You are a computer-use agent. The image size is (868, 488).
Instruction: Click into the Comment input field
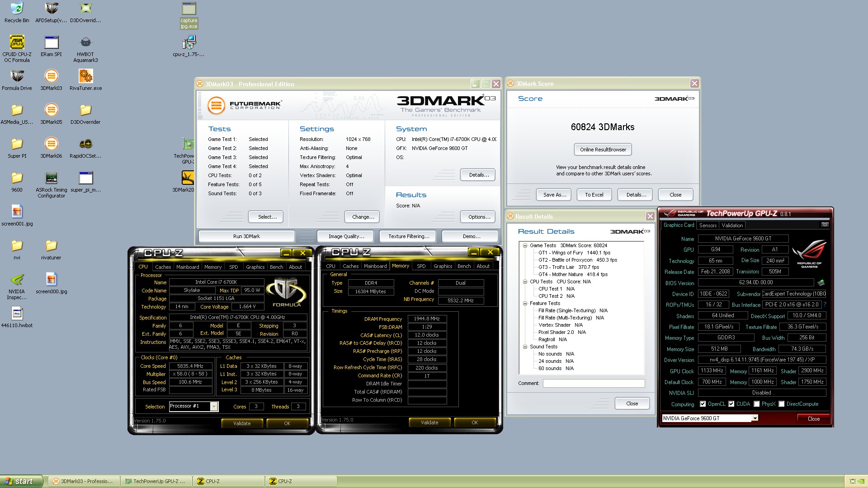point(594,383)
